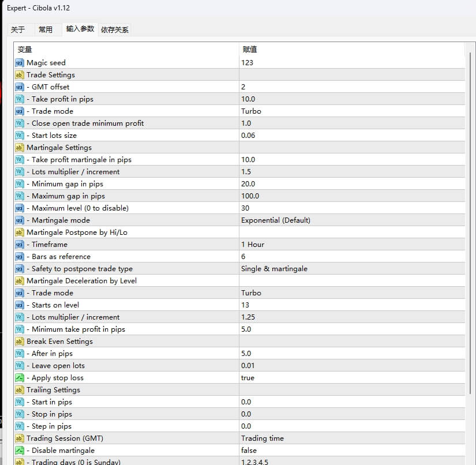This screenshot has height=465, width=476.
Task: Click the ab icon beside Martingale Settings
Action: click(x=19, y=147)
